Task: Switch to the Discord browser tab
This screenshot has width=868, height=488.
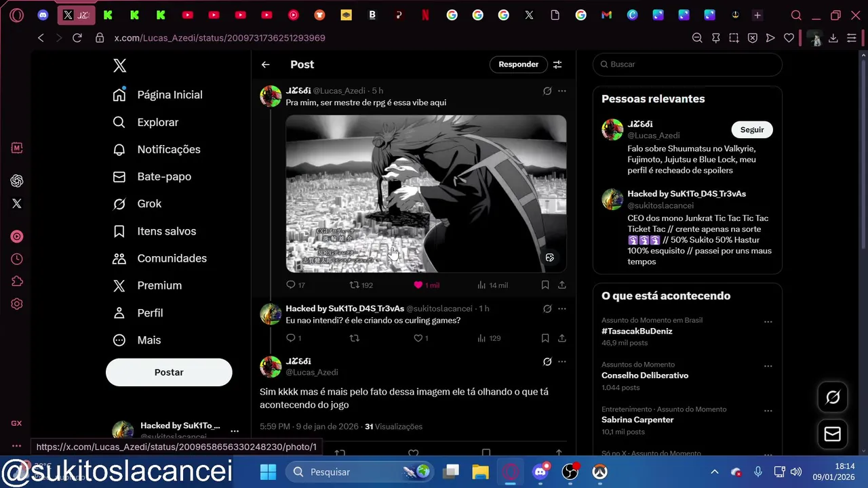Action: (43, 15)
